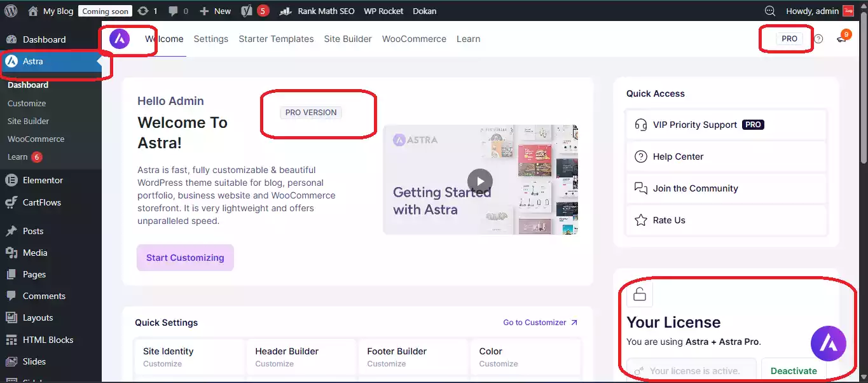Open Site Identity quick setting
This screenshot has width=868, height=383.
click(x=189, y=357)
